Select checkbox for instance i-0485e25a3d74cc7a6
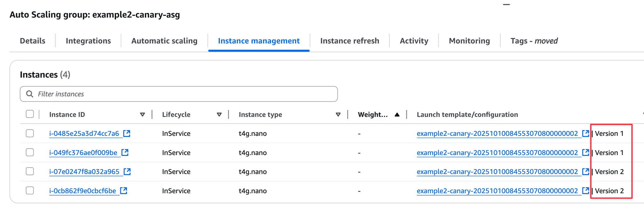Screen dimensions: 644x211 click(x=30, y=134)
